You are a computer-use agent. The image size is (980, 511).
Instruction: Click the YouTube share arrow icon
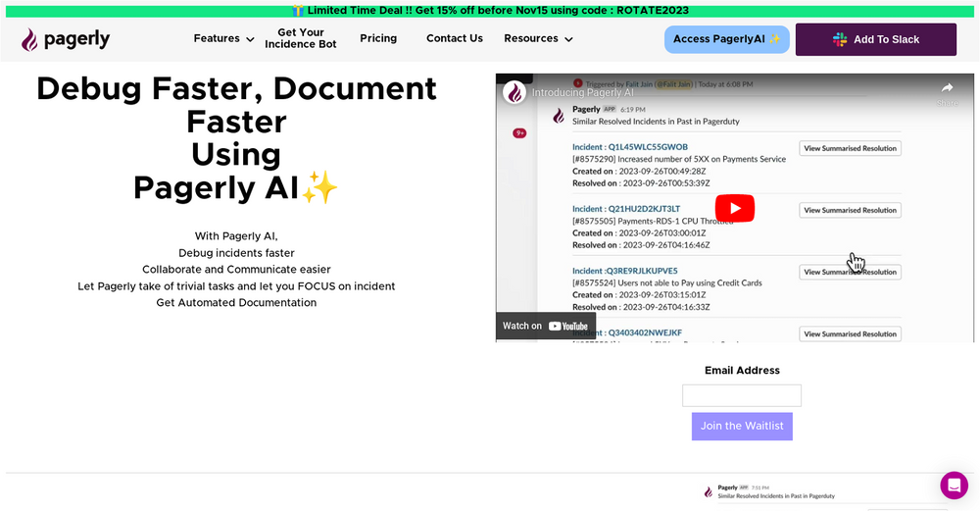coord(947,88)
